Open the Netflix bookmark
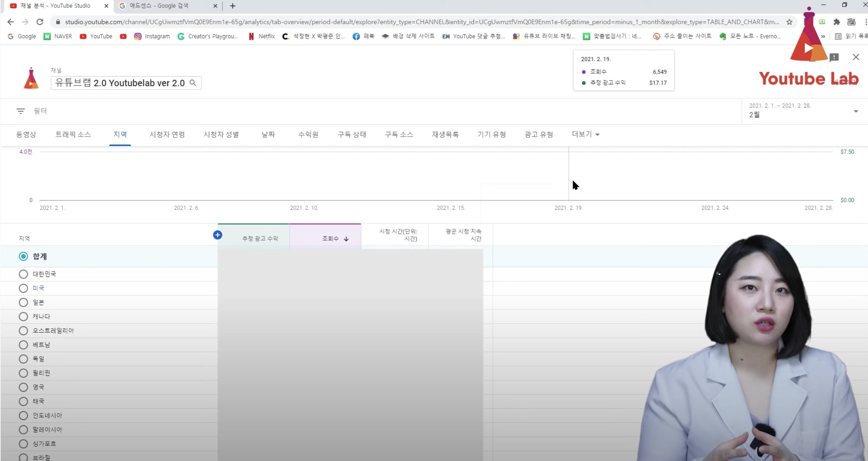This screenshot has width=868, height=461. (x=261, y=36)
